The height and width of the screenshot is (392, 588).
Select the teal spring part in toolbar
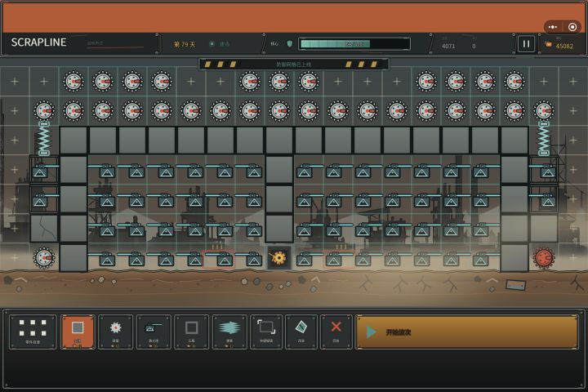tap(229, 332)
